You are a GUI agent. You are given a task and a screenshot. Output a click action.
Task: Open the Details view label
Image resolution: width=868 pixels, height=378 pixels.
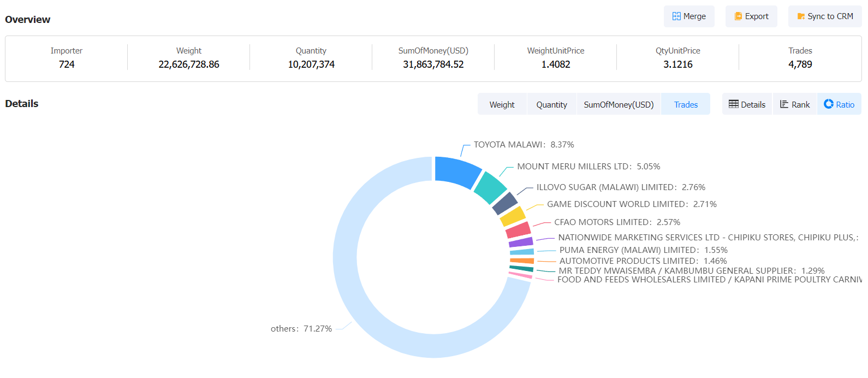coord(753,104)
